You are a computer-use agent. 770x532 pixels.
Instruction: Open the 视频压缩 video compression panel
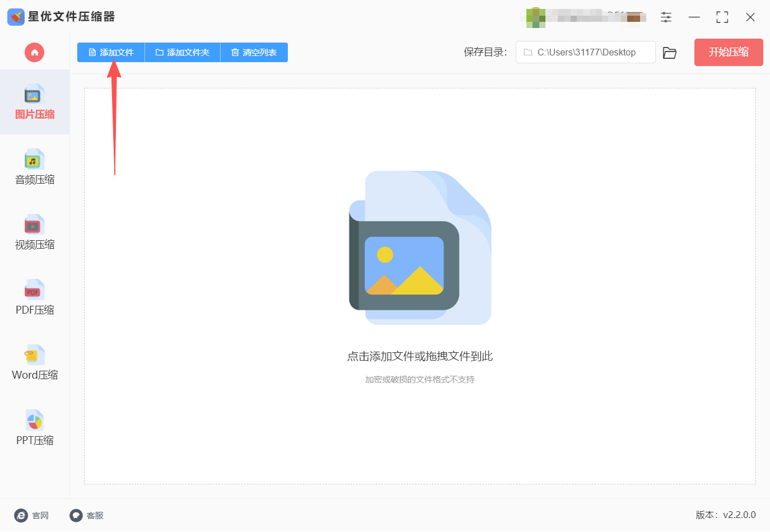[x=34, y=232]
